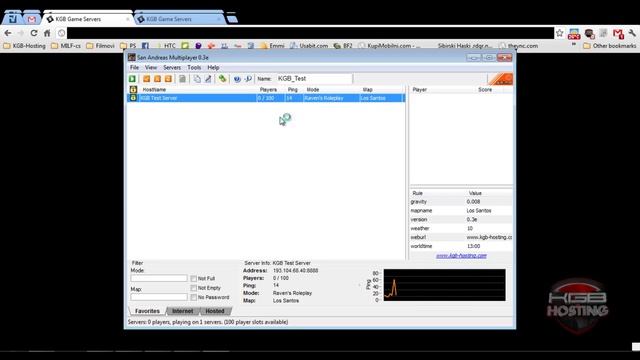640x360 pixels.
Task: Sort by the Hostname column header
Action: pos(198,89)
